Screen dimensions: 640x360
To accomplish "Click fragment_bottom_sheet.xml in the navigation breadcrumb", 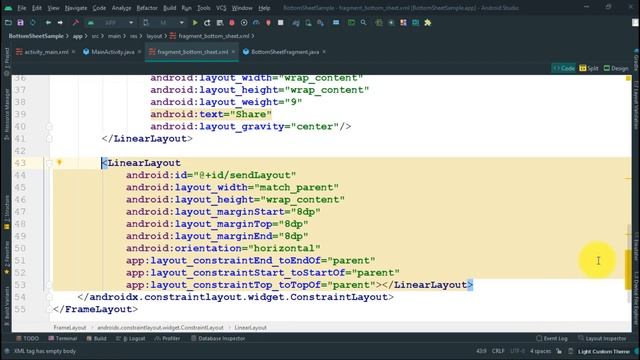I will pyautogui.click(x=213, y=36).
